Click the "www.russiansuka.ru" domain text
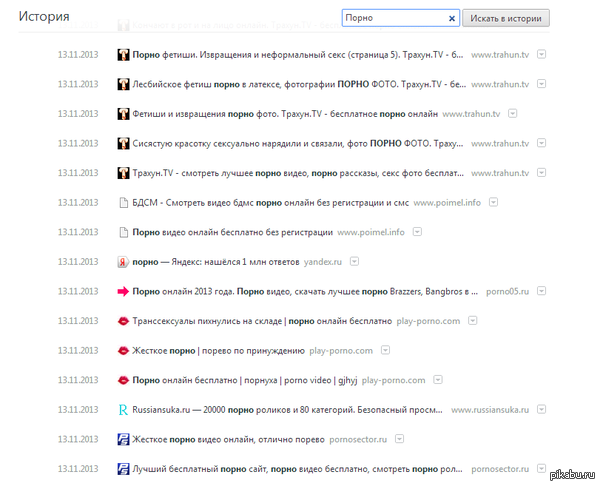Viewport: 600px width, 486px height. pos(490,410)
